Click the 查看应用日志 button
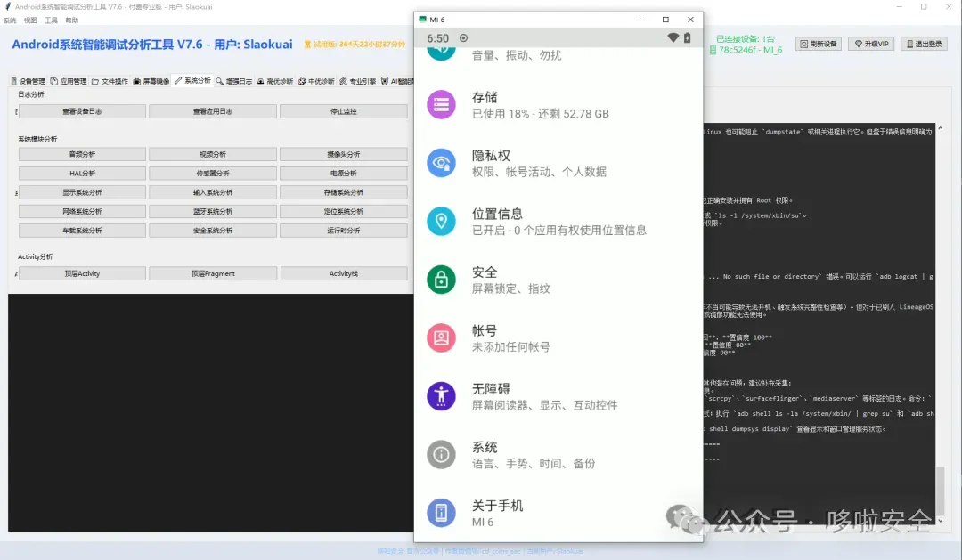 (213, 111)
